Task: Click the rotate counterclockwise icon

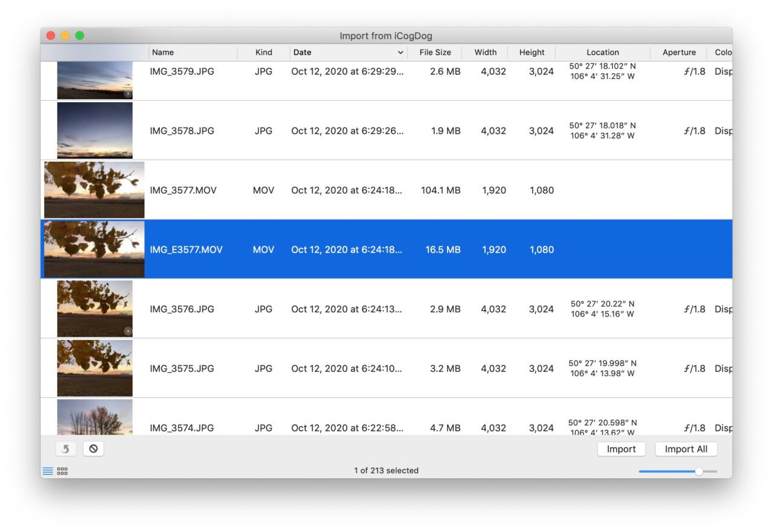Action: pyautogui.click(x=65, y=449)
